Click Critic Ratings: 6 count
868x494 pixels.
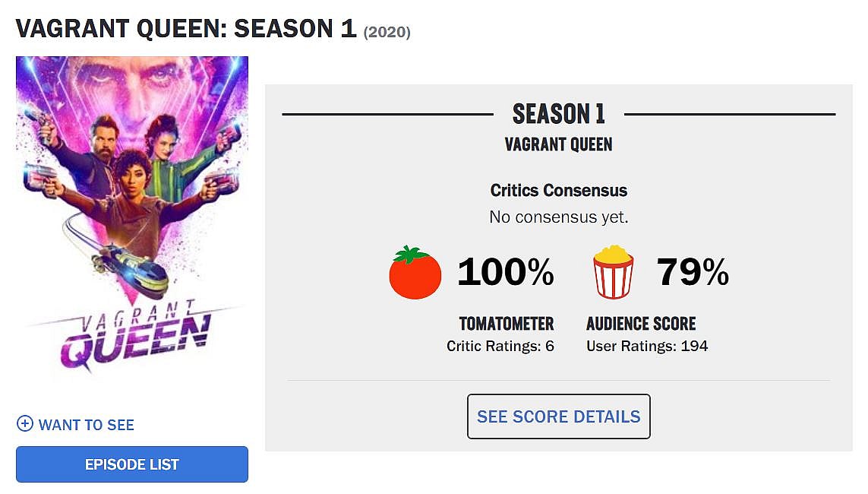(500, 347)
